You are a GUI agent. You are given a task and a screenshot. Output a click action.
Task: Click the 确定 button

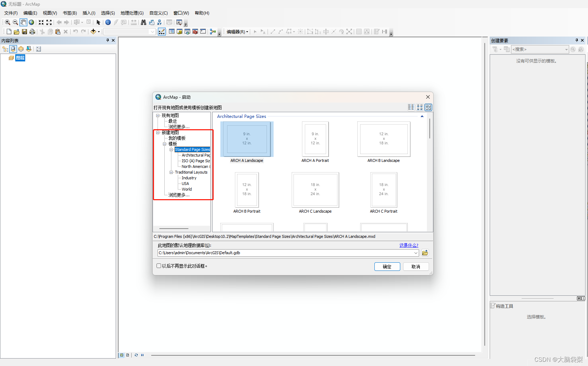pos(387,267)
